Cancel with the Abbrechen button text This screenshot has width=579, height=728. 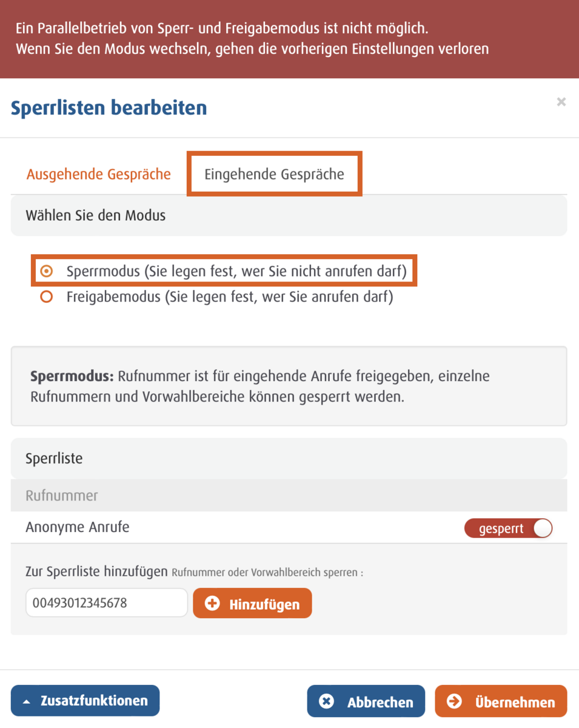click(380, 703)
